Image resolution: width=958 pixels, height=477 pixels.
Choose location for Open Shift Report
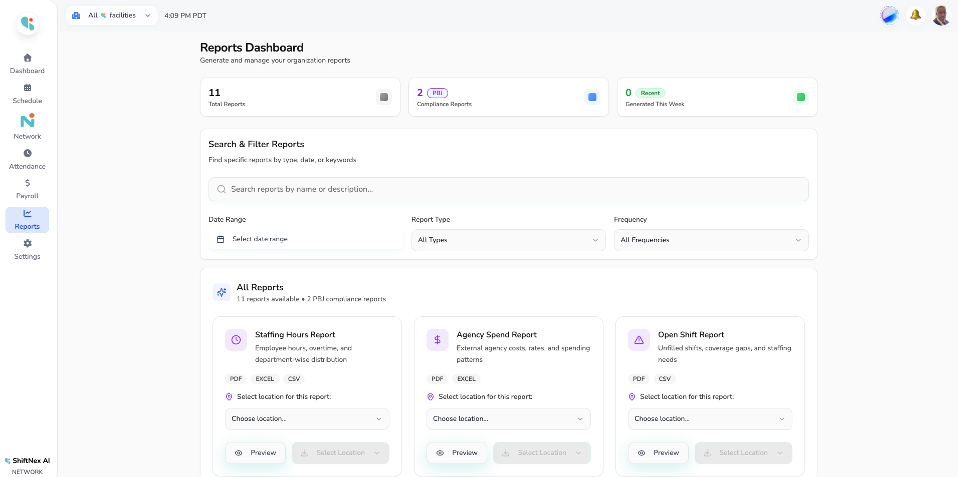point(711,419)
